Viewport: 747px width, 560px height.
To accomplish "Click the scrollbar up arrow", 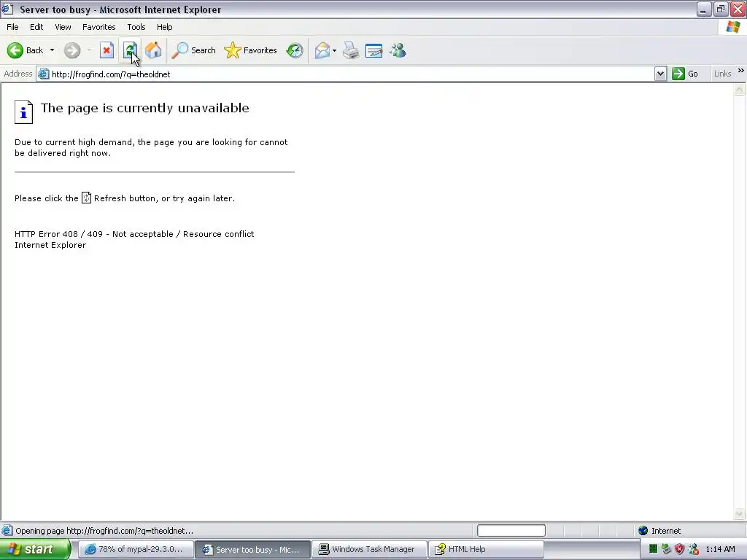I will point(740,90).
